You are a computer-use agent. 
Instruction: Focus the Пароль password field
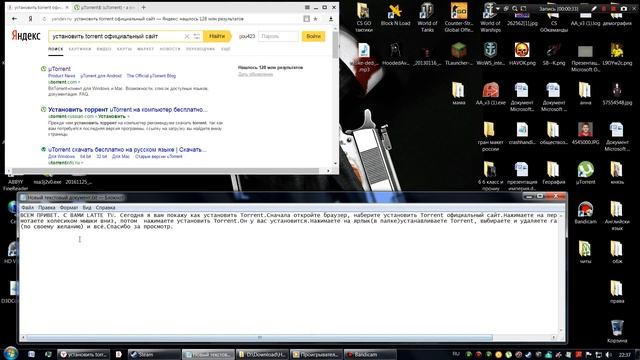pyautogui.click(x=278, y=36)
